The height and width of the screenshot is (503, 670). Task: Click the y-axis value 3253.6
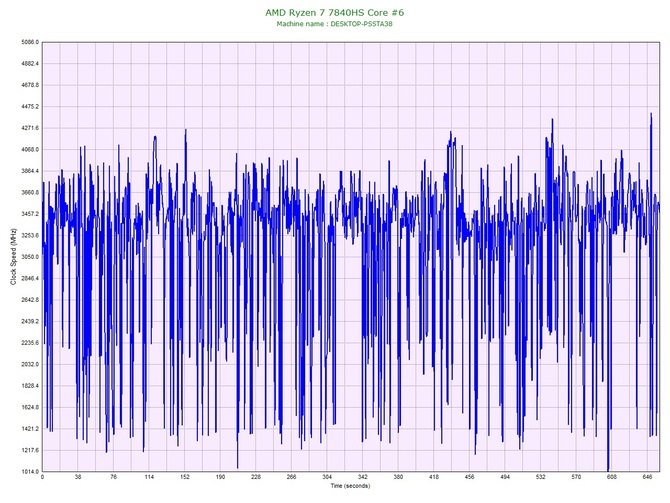click(30, 235)
